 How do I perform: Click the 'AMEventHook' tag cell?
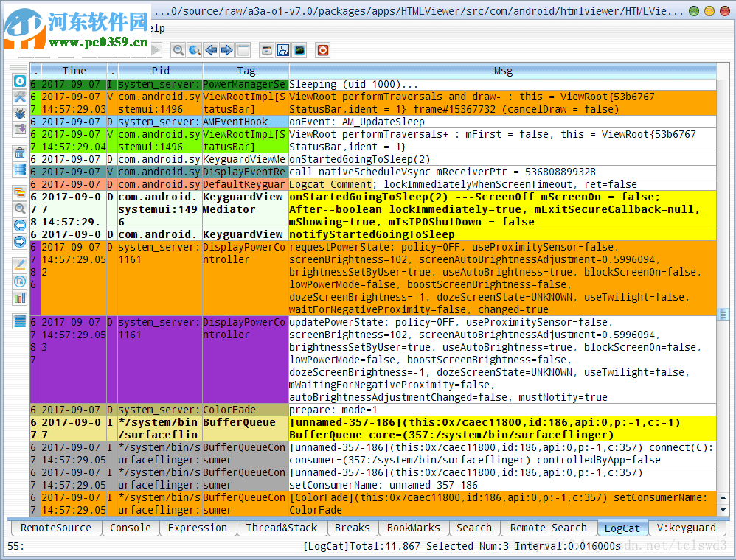[x=246, y=122]
